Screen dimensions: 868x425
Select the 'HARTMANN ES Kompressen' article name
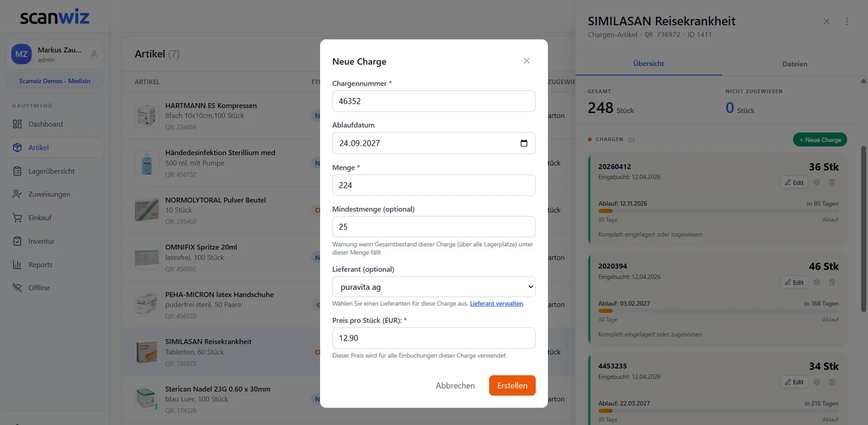[211, 106]
